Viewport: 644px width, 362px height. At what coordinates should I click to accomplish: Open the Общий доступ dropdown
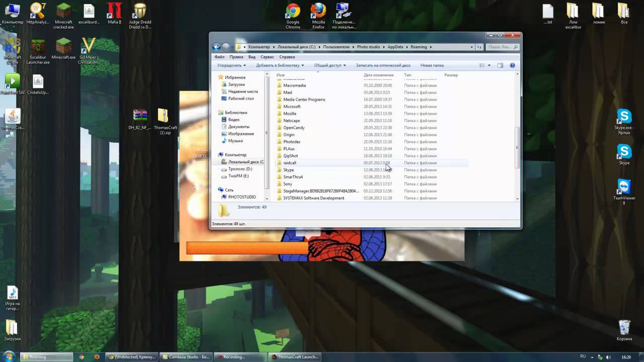tap(331, 65)
